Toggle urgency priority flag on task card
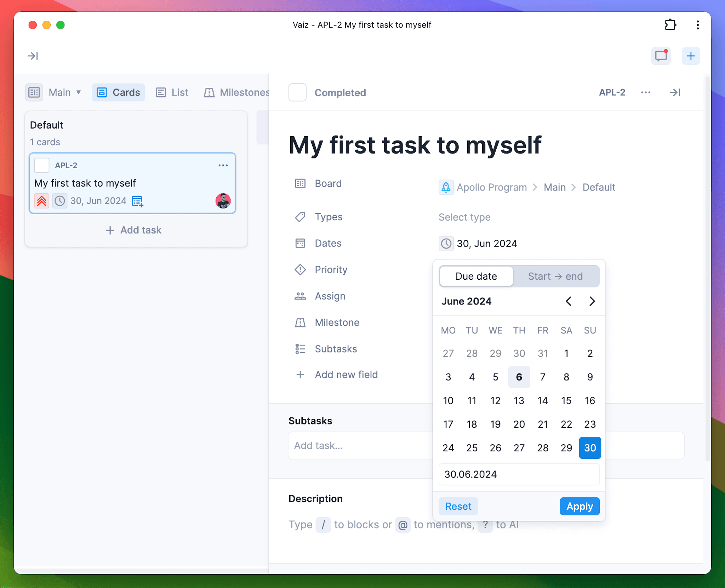The image size is (725, 588). tap(41, 200)
